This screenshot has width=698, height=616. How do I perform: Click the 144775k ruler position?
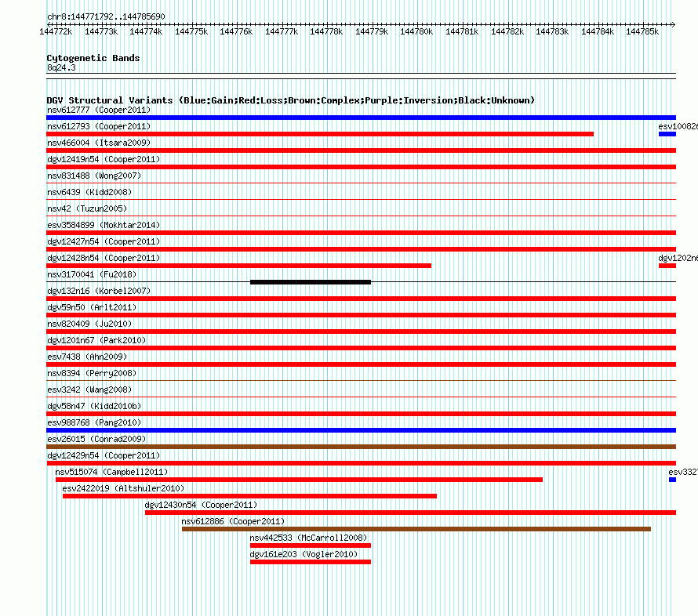pyautogui.click(x=191, y=31)
